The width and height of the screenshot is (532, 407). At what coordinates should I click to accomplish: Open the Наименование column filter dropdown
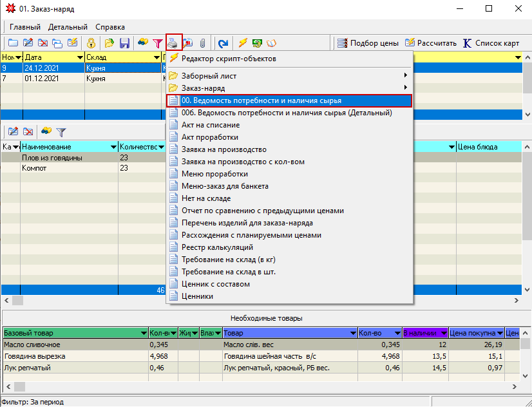113,147
